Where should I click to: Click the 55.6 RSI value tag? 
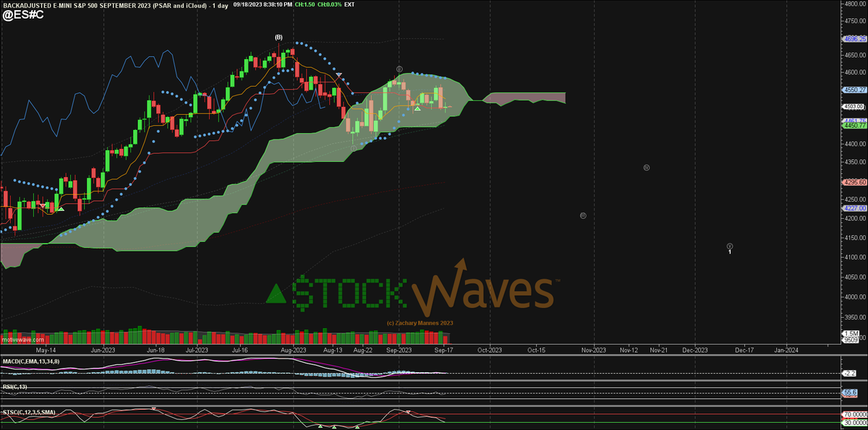(x=850, y=392)
